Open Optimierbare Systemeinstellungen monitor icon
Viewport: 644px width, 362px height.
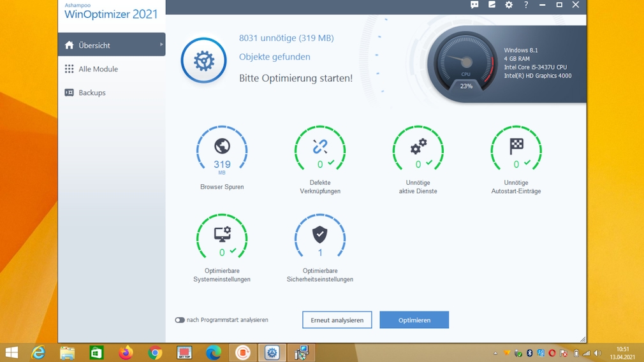(x=222, y=235)
